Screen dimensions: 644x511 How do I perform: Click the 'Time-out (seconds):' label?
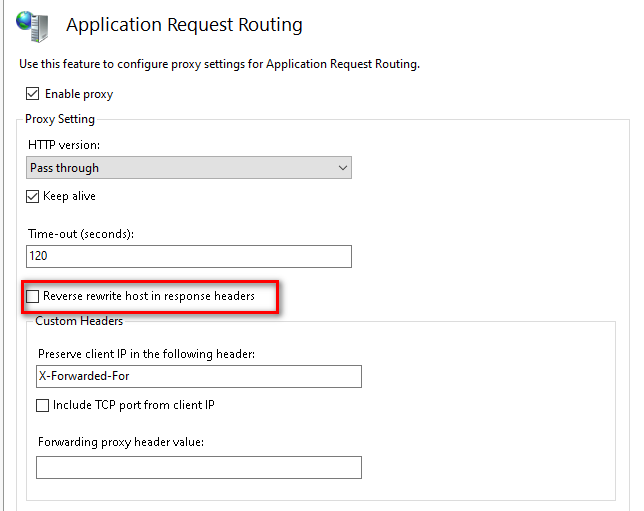81,233
